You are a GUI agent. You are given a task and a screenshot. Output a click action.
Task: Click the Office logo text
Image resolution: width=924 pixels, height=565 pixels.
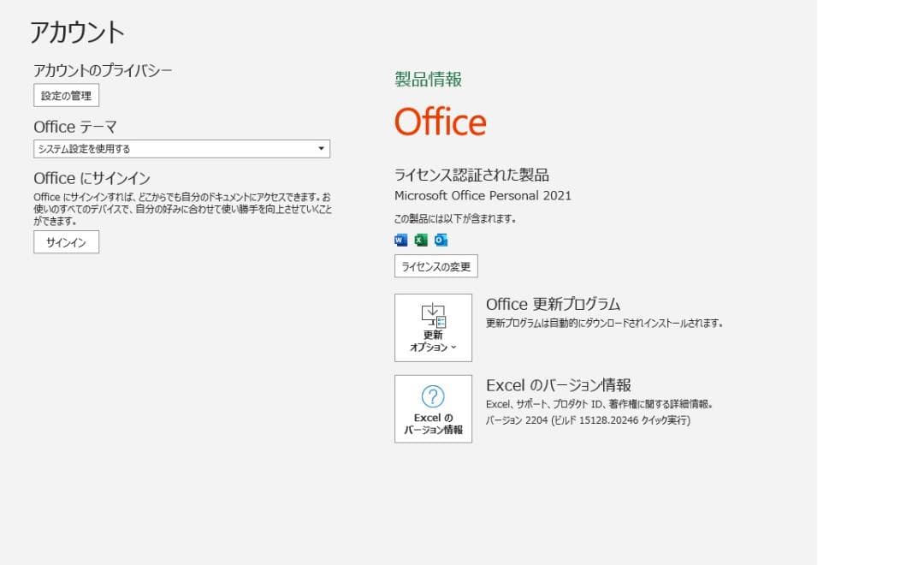(x=441, y=122)
